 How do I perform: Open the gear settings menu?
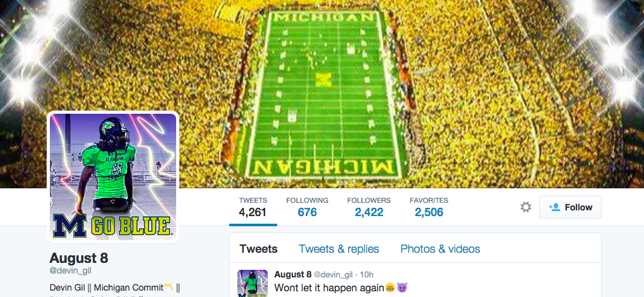tap(526, 207)
